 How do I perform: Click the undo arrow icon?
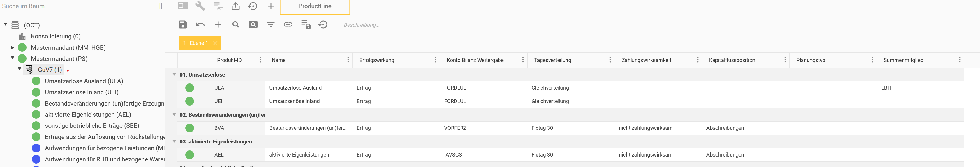point(200,25)
